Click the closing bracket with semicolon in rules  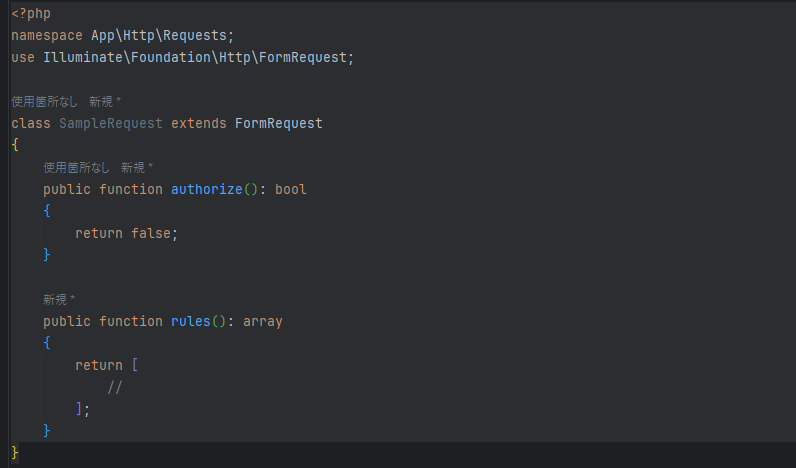(x=82, y=409)
